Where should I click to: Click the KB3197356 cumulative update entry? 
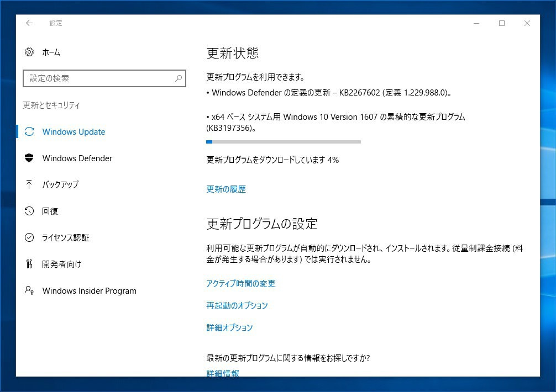[x=335, y=122]
